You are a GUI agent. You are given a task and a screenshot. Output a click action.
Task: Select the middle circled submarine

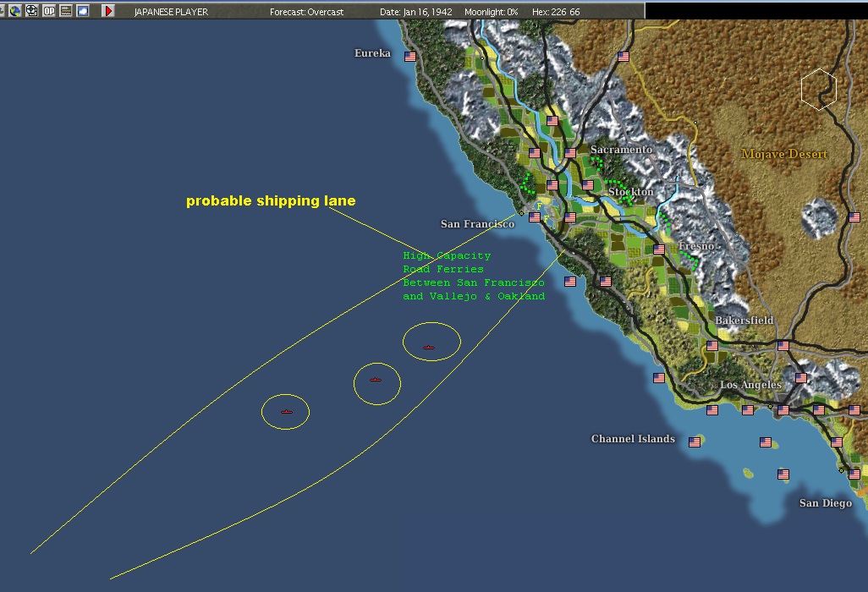pos(376,380)
